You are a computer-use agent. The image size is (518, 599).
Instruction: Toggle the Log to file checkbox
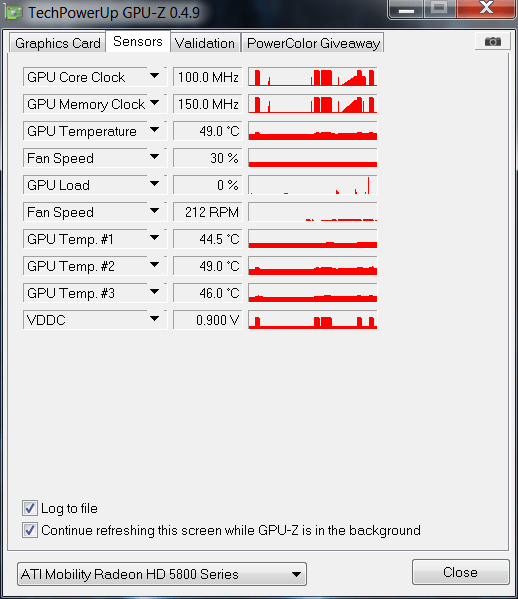[x=29, y=508]
